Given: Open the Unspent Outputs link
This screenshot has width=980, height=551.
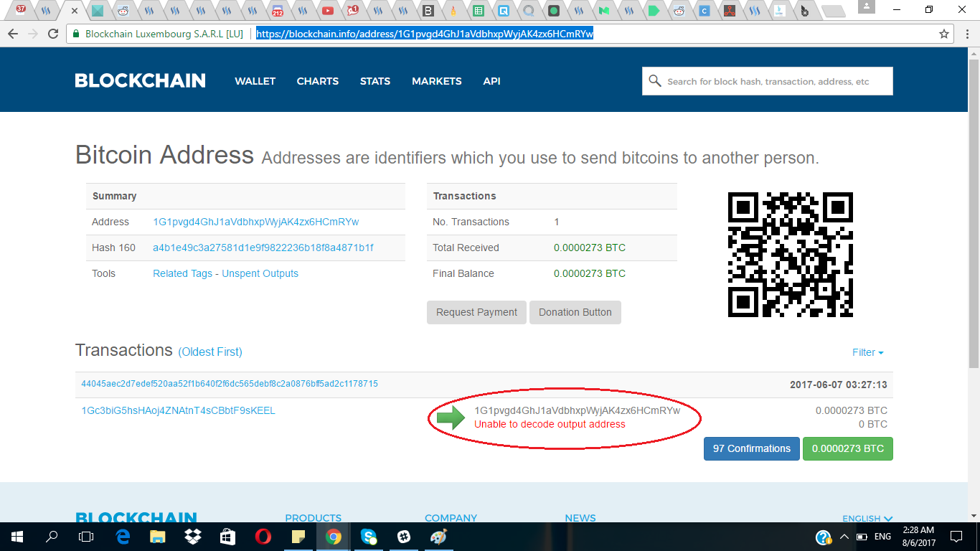Looking at the screenshot, I should point(260,273).
